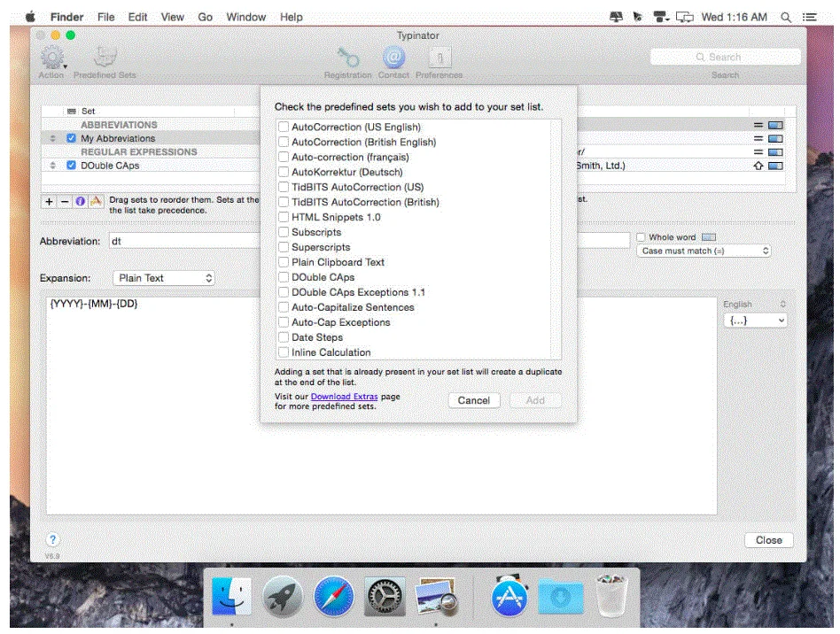Click reorder handle of My Abbreviations
The height and width of the screenshot is (634, 840).
coord(53,138)
